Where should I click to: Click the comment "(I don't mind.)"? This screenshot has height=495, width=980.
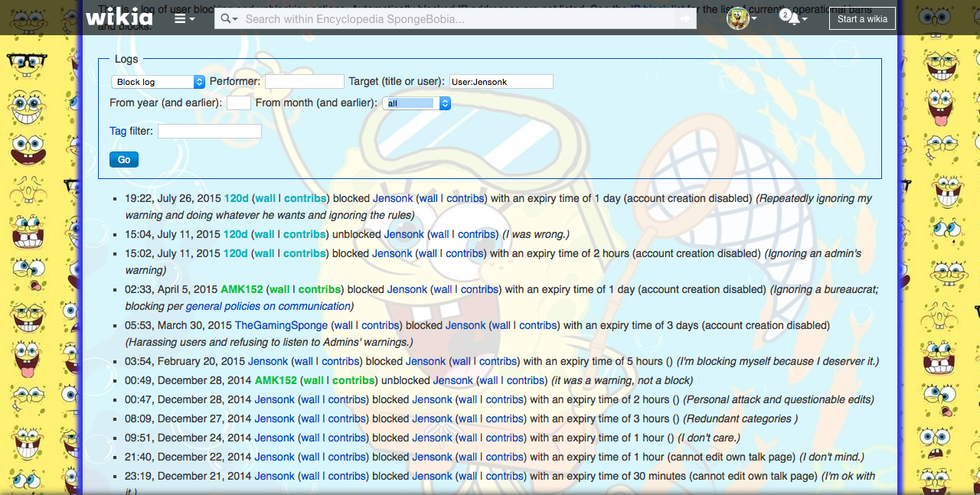coord(831,457)
